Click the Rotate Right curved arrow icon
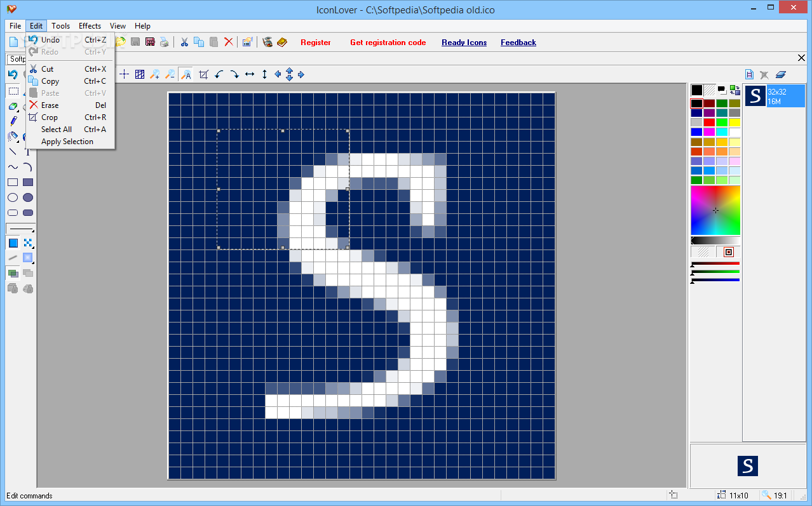This screenshot has height=506, width=812. (x=234, y=75)
